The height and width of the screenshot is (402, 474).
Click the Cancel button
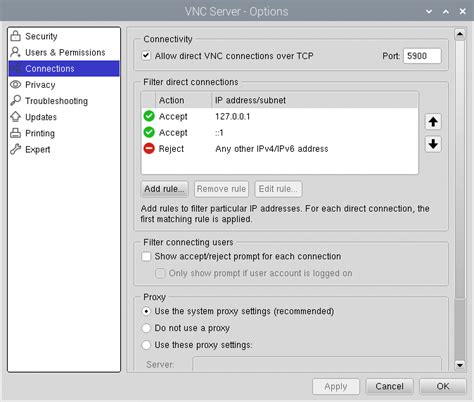pos(389,386)
